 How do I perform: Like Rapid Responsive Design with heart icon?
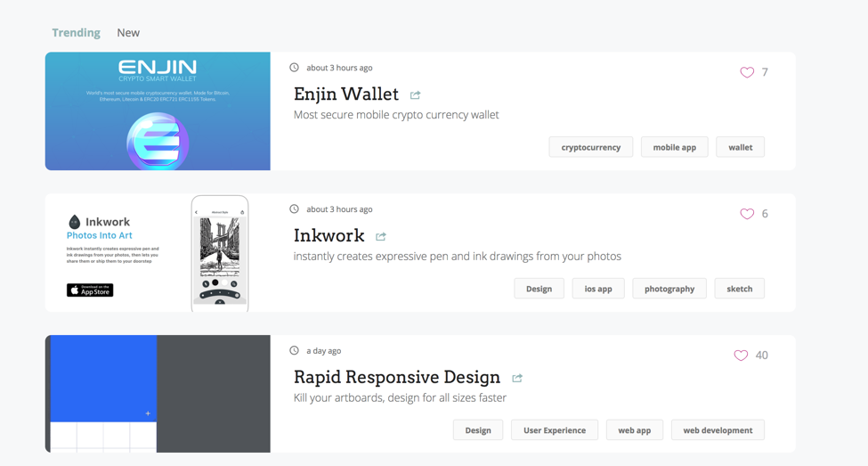[x=741, y=356]
